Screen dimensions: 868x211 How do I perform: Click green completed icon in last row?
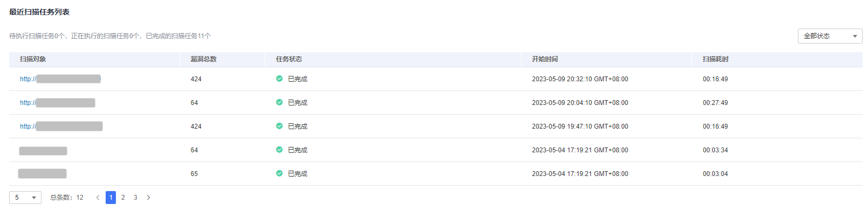(x=279, y=173)
